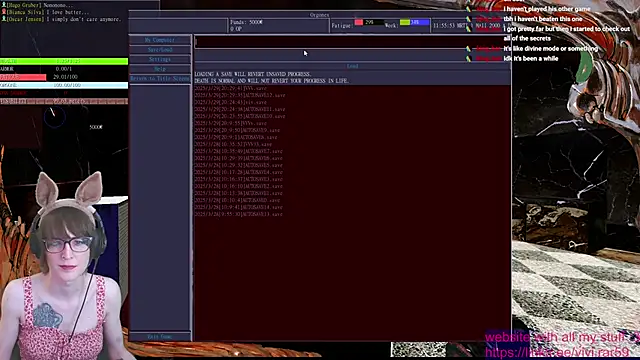The width and height of the screenshot is (640, 360).
Task: Click Return to Title Screen
Action: point(160,78)
